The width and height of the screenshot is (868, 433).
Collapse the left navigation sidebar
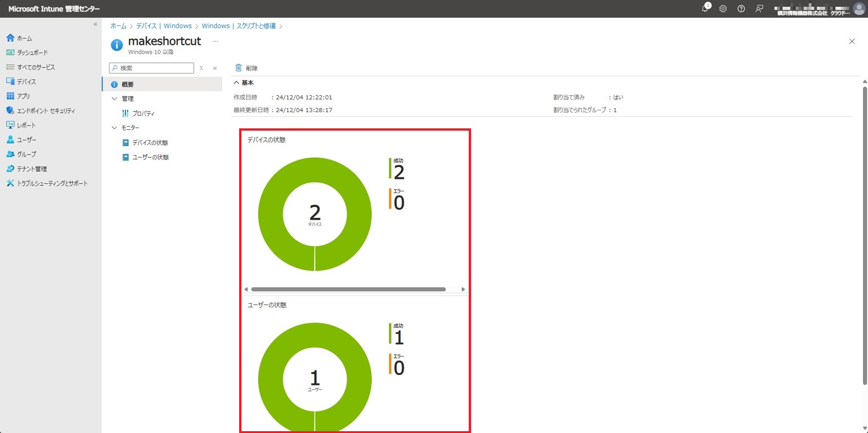[95, 24]
